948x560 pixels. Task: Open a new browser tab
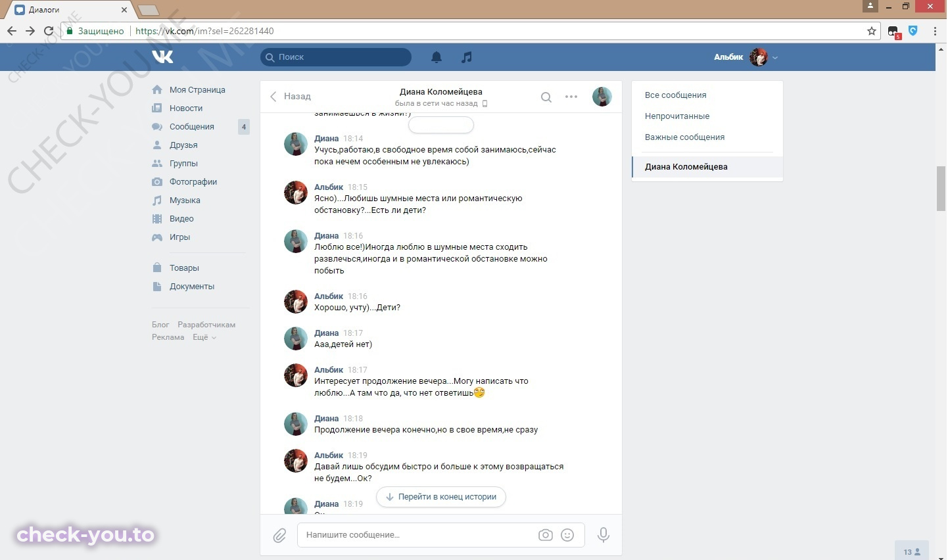pyautogui.click(x=149, y=10)
